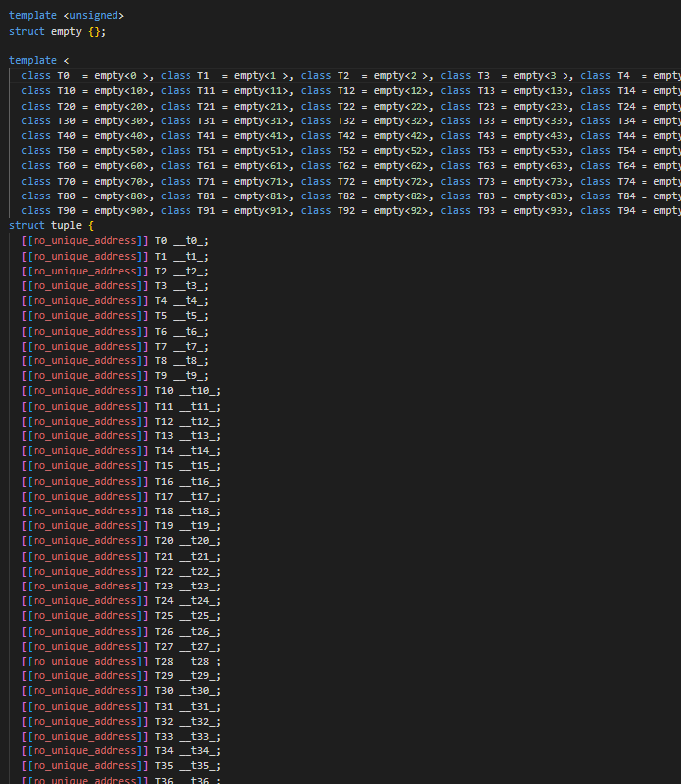Click default argument 'empty<93>'
681x784 pixels.
541,211
